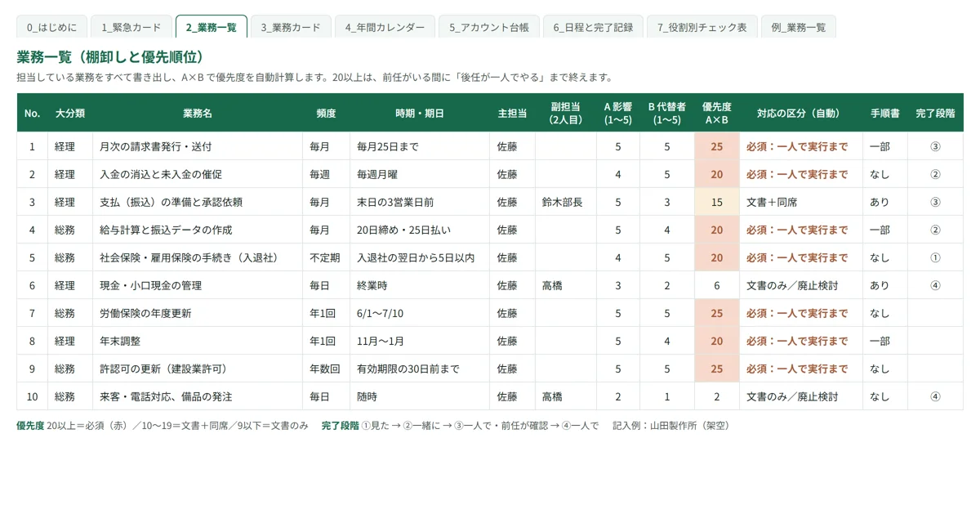The width and height of the screenshot is (980, 523).
Task: Click 必須：一人で実行まで in 許認可の更新 row
Action: click(801, 369)
